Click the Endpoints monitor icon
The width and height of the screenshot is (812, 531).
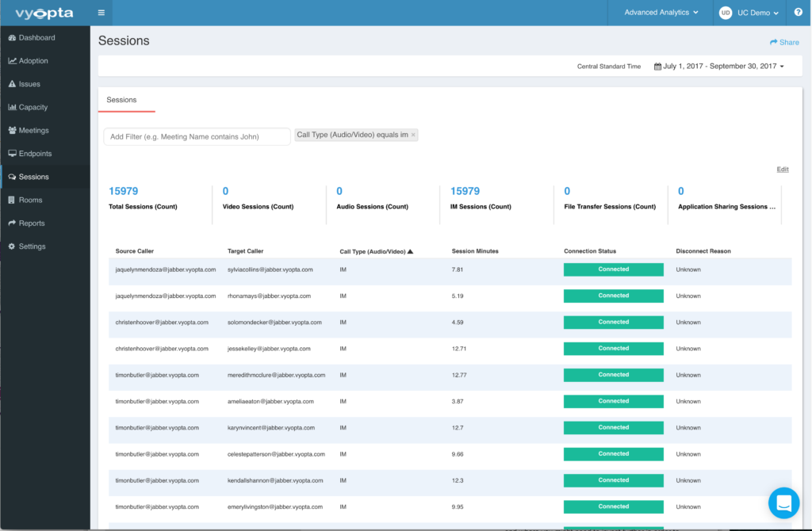12,154
